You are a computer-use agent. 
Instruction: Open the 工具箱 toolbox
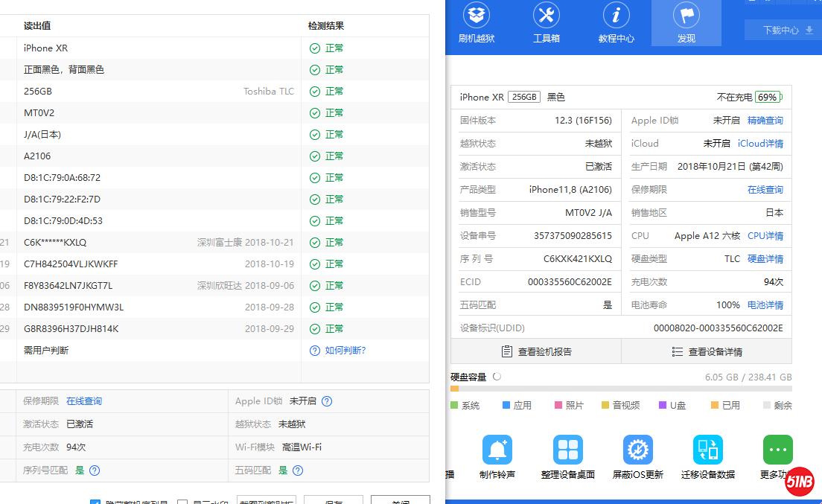[x=546, y=22]
